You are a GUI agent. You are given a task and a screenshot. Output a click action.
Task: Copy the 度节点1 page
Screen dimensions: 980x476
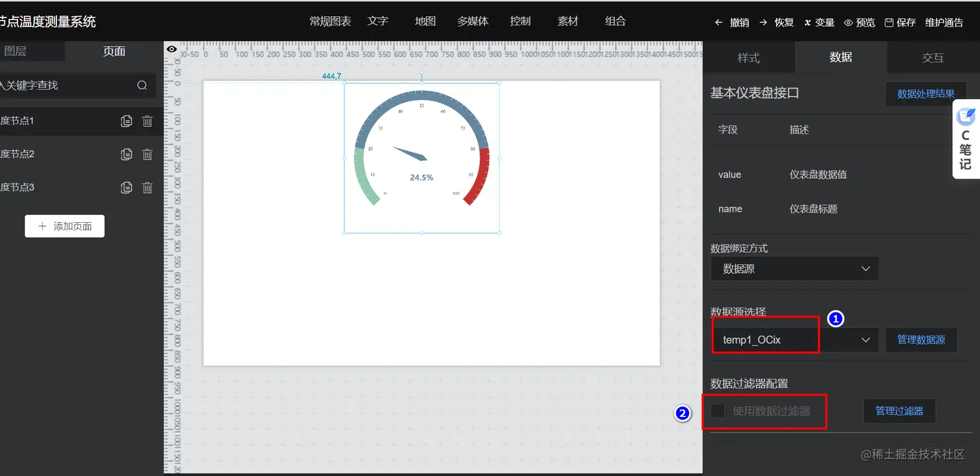(x=126, y=121)
